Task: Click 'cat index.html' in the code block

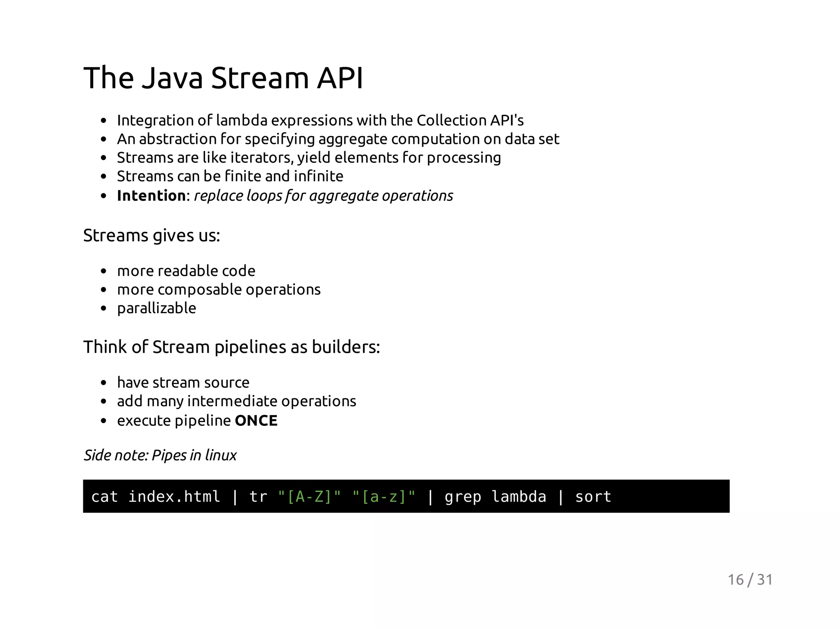Action: pos(155,496)
